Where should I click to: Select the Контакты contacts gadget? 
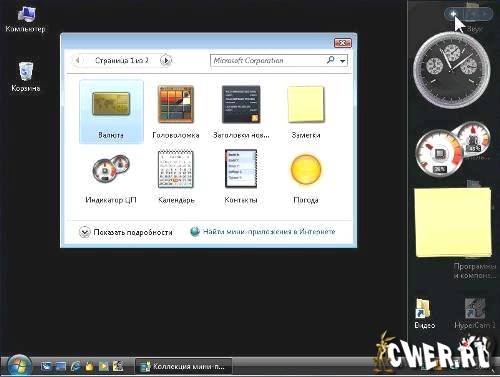coord(241,177)
